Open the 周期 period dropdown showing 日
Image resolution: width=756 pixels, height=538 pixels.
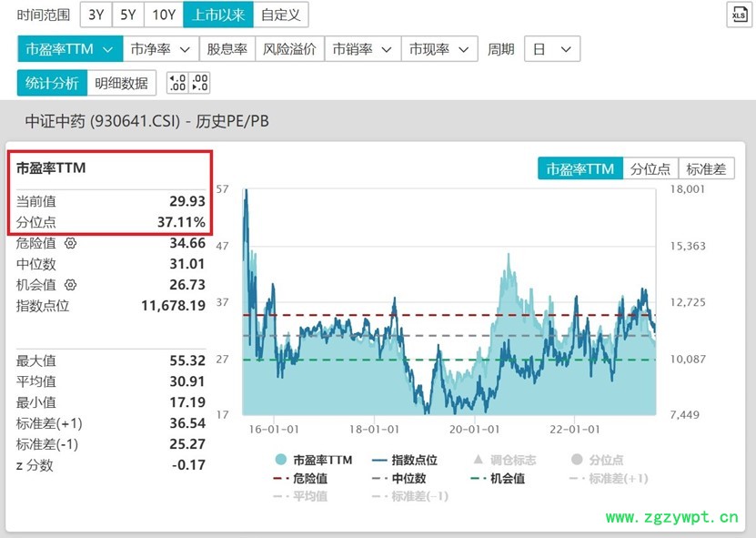tap(552, 49)
